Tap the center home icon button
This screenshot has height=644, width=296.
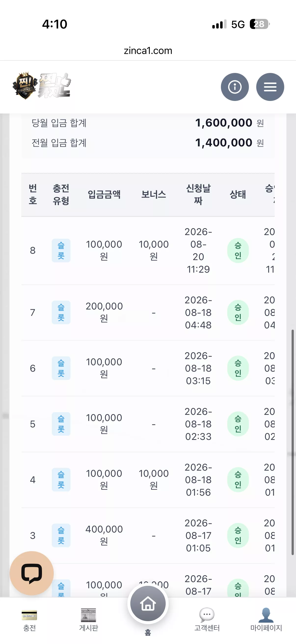point(148,603)
